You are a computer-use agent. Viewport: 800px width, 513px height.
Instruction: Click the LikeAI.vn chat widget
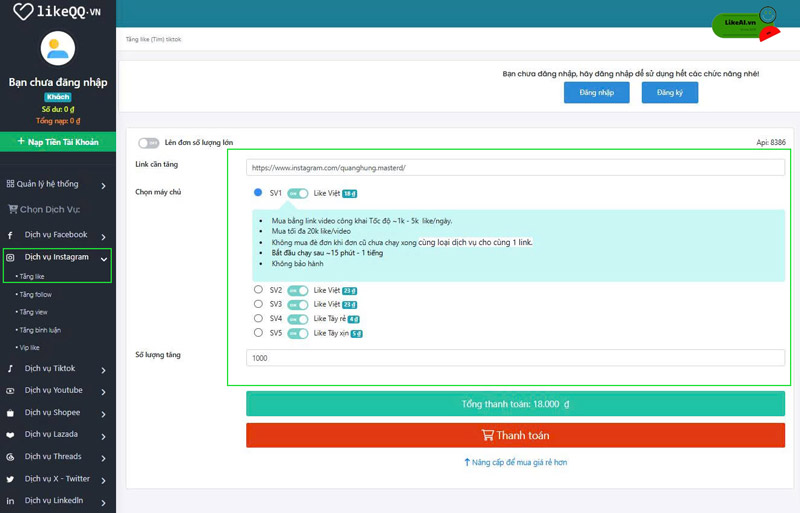pyautogui.click(x=745, y=24)
